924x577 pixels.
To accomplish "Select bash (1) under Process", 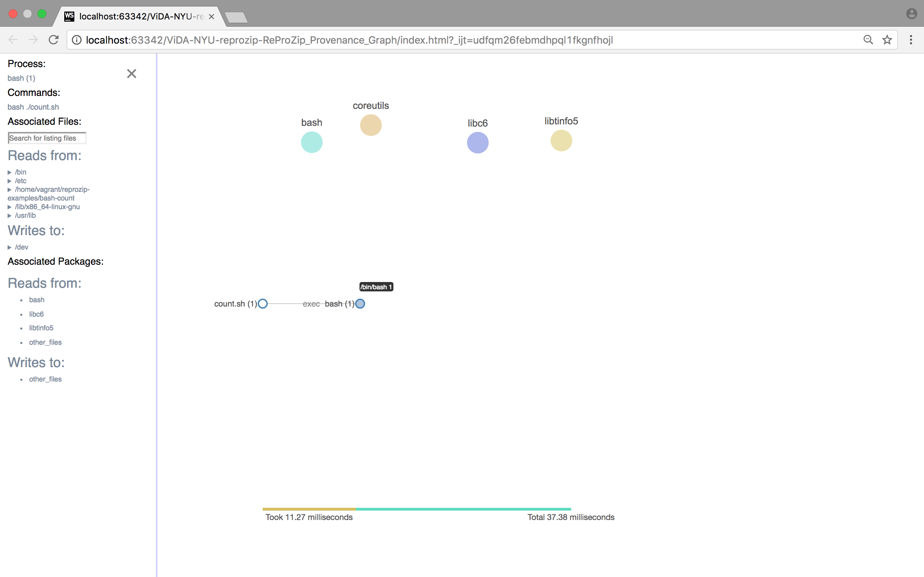I will point(21,78).
